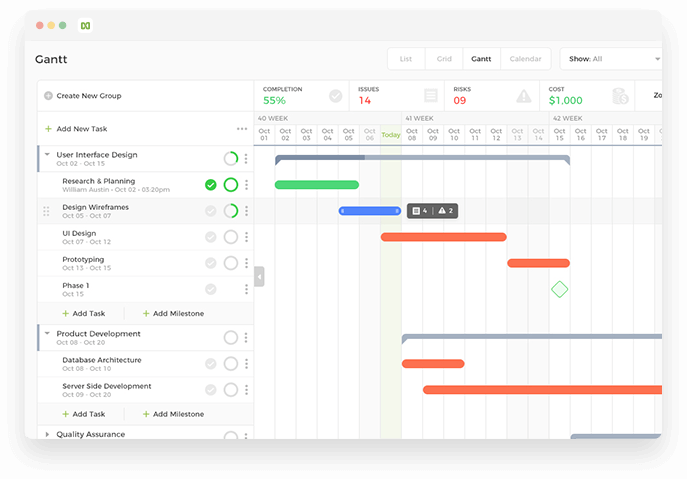The width and height of the screenshot is (687, 479).
Task: Collapse the Product Development group
Action: click(x=47, y=334)
